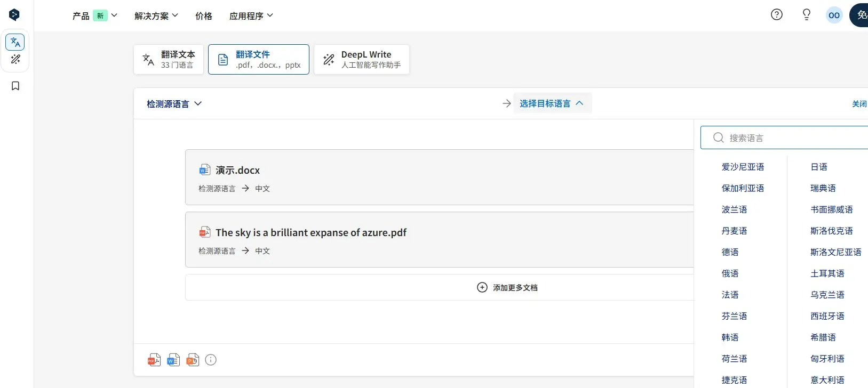The height and width of the screenshot is (388, 868).
Task: Expand the 检测源语言 source language selector
Action: coord(174,104)
